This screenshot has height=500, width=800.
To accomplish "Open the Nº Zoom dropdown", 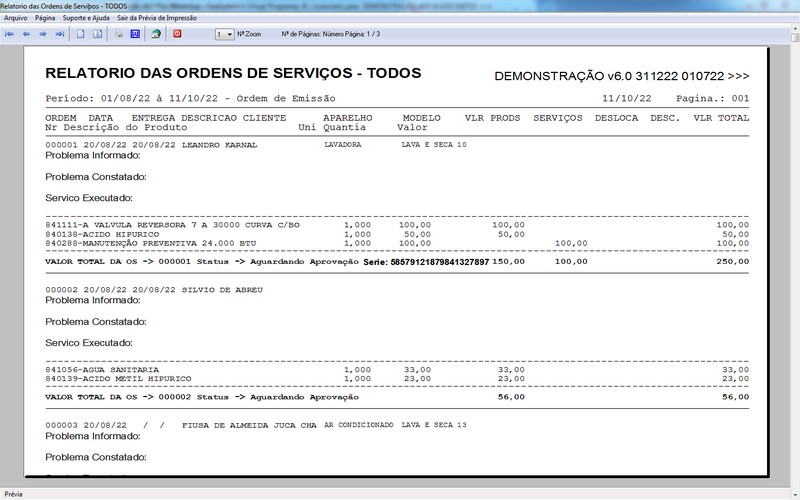I will coord(224,34).
